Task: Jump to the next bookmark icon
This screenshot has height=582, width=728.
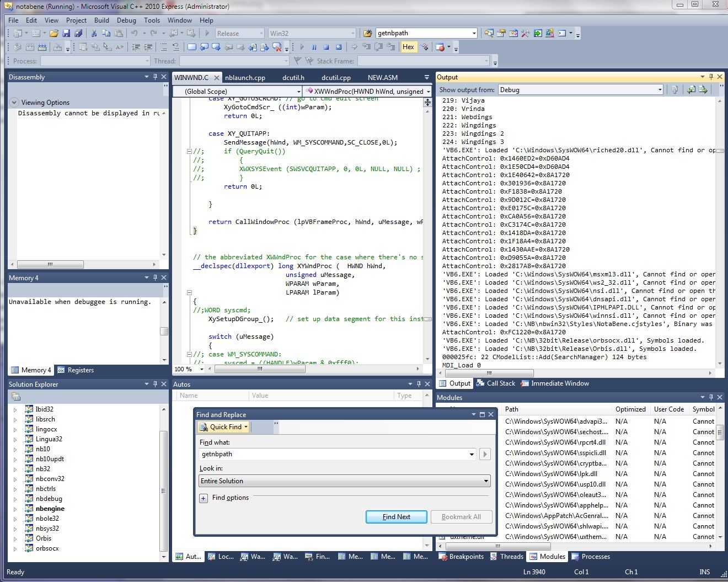Action: [216, 47]
